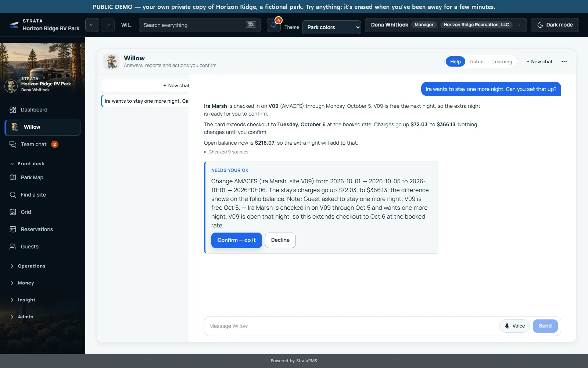Start a New chat from header
Image resolution: width=588 pixels, height=368 pixels.
539,61
